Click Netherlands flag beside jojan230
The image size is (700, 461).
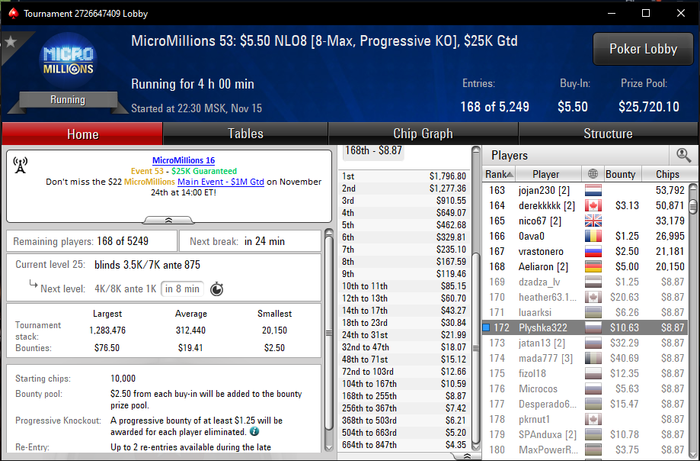pyautogui.click(x=593, y=191)
